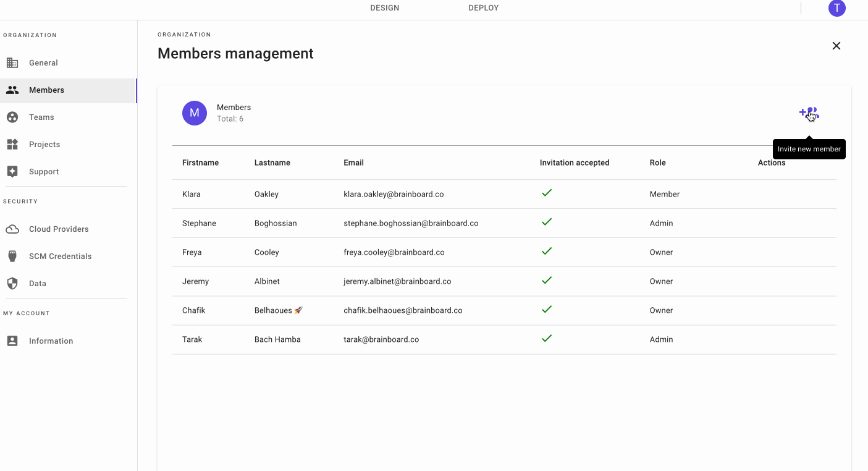Click the green checkmark for Freya Cooley
Viewport: 868px width, 471px height.
(546, 252)
